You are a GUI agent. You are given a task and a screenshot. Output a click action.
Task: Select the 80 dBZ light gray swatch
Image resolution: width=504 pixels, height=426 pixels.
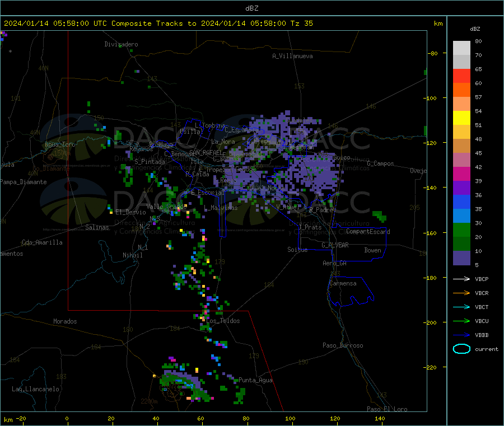(x=461, y=48)
